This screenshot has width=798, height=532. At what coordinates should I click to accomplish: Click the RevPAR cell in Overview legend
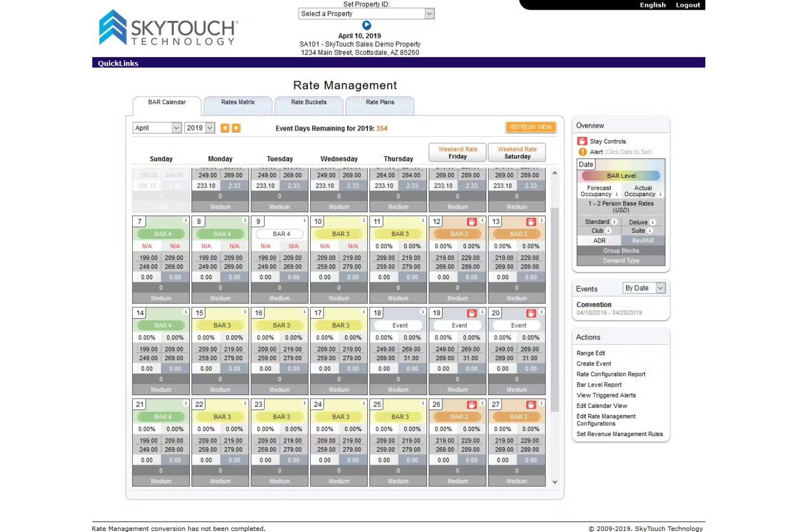[643, 241]
